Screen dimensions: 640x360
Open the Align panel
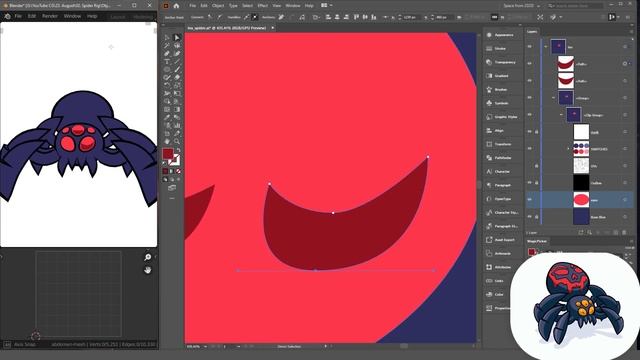[500, 131]
